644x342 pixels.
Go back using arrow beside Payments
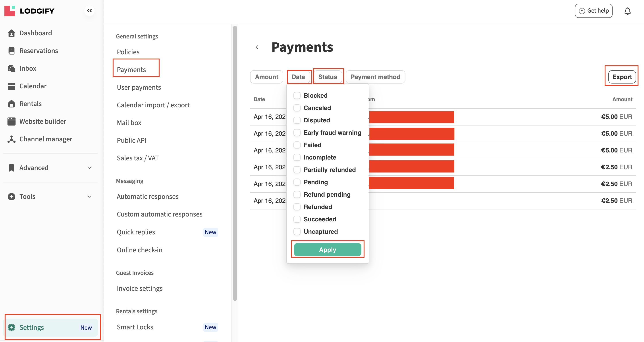[257, 47]
